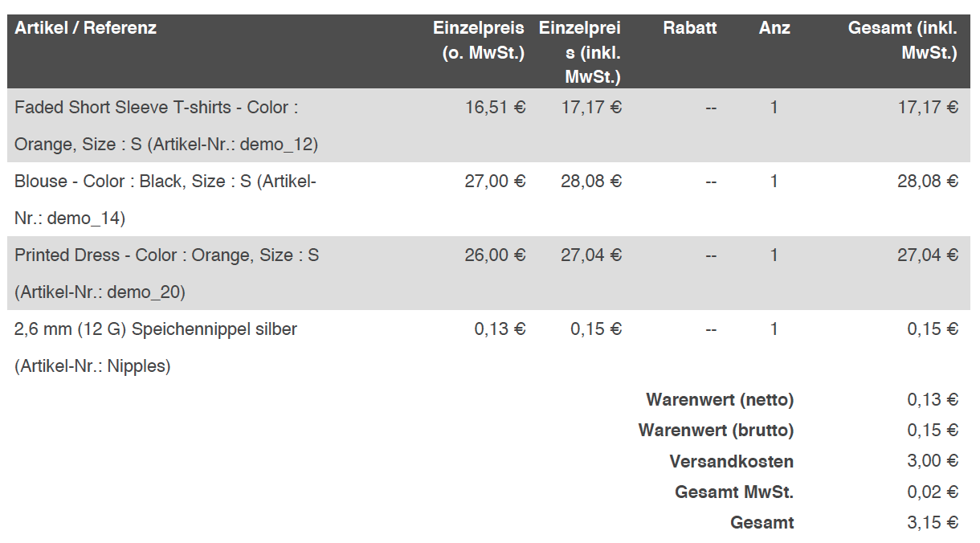Click the "Warenwert (brutto)" label
Viewport: 980px width, 543px height.
point(716,431)
